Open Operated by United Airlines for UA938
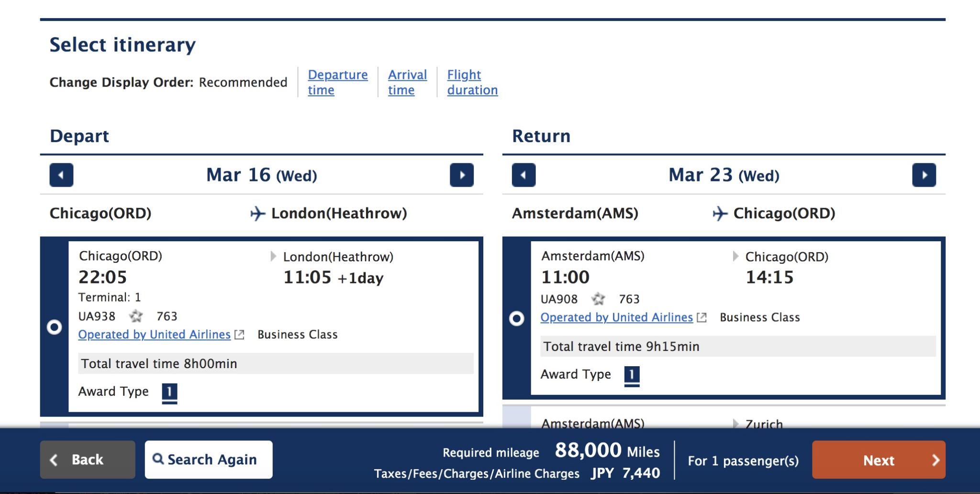This screenshot has width=980, height=494. [x=154, y=334]
